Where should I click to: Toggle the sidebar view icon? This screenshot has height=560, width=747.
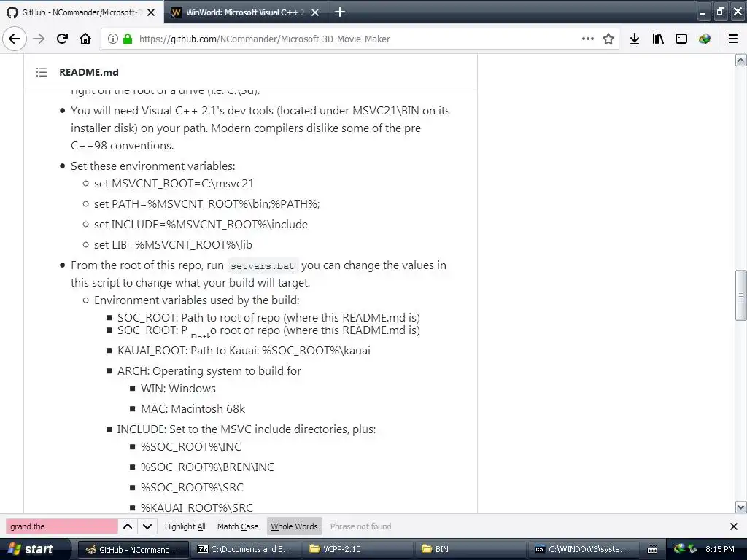click(681, 39)
